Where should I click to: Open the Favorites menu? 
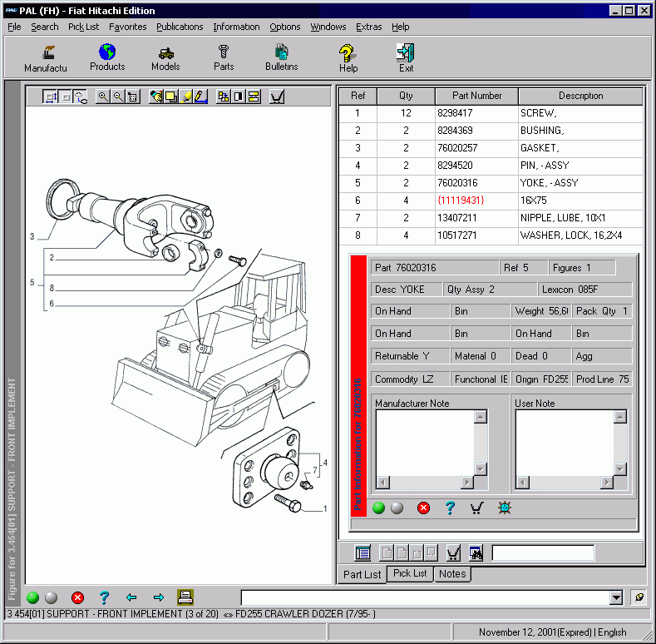pos(127,27)
